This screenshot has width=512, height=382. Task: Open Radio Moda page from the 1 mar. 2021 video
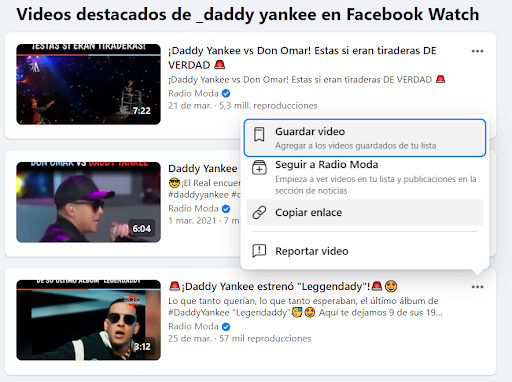(193, 209)
